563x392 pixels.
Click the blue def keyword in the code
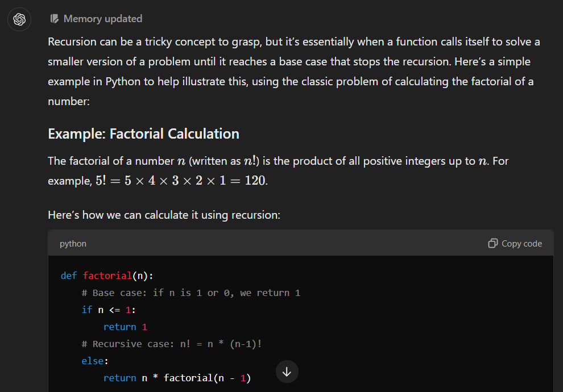pyautogui.click(x=68, y=276)
